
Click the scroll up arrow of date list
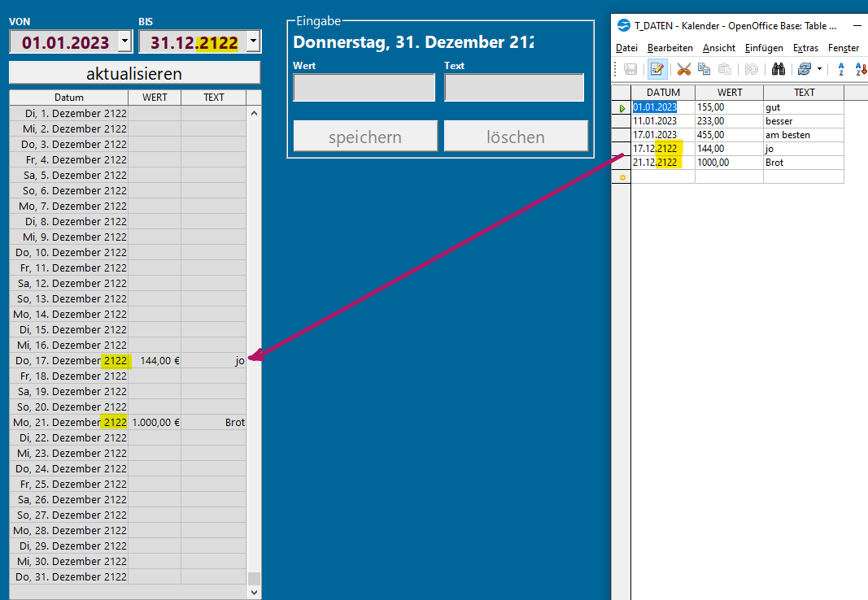(x=255, y=113)
